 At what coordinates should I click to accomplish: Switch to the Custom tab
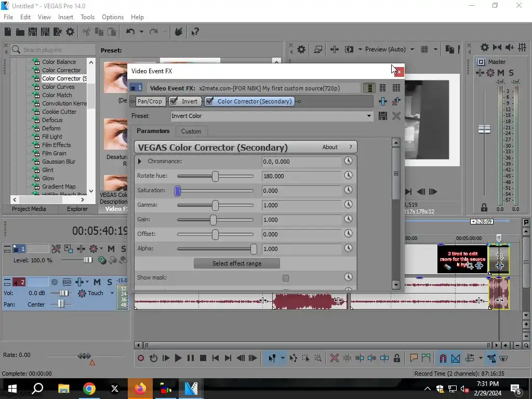click(x=191, y=131)
